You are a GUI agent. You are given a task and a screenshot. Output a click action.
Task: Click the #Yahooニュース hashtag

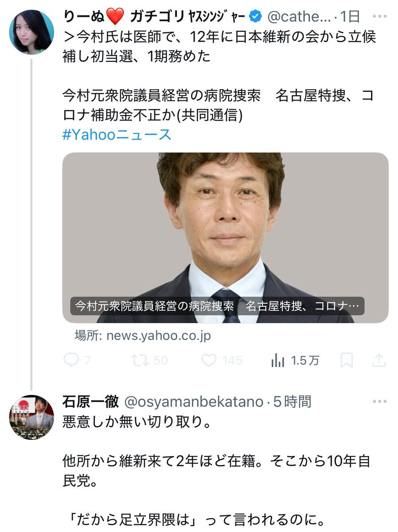117,135
